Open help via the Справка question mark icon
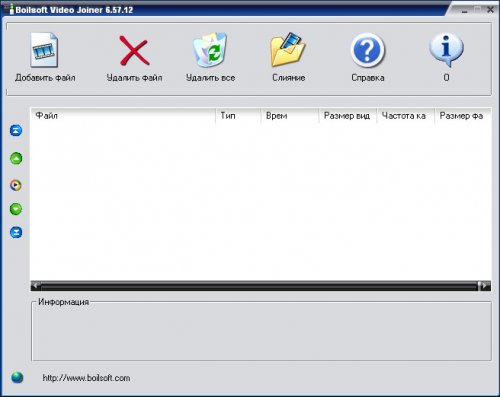The image size is (500, 397). pos(368,50)
